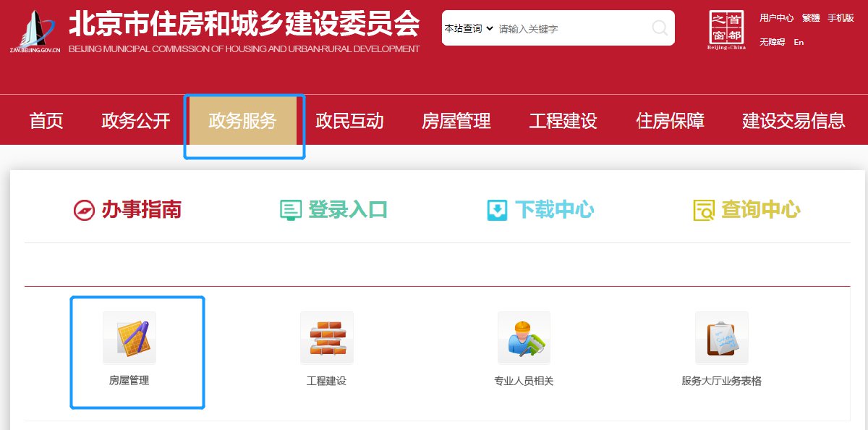Open the 本站查询 search scope dropdown
The width and height of the screenshot is (868, 430).
click(469, 28)
